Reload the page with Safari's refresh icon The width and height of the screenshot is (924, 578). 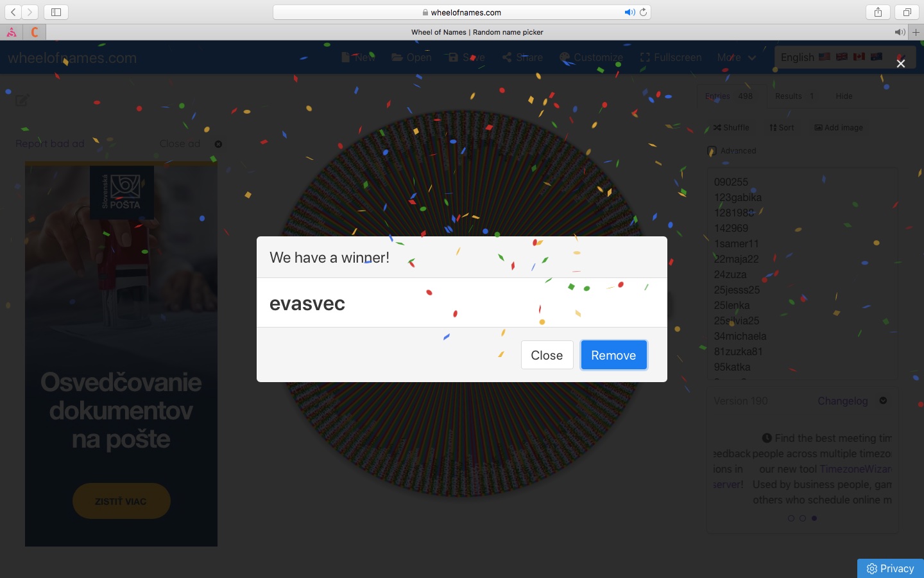click(643, 12)
